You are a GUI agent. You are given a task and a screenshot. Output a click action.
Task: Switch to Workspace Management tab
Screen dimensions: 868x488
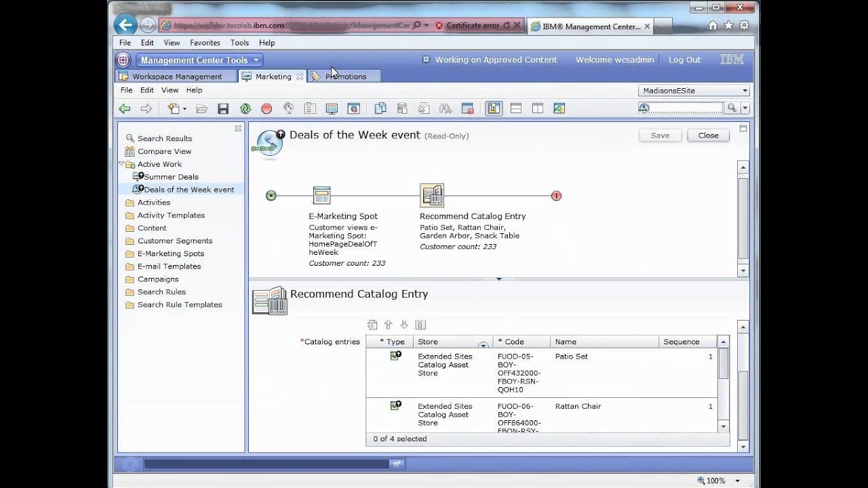pos(176,77)
